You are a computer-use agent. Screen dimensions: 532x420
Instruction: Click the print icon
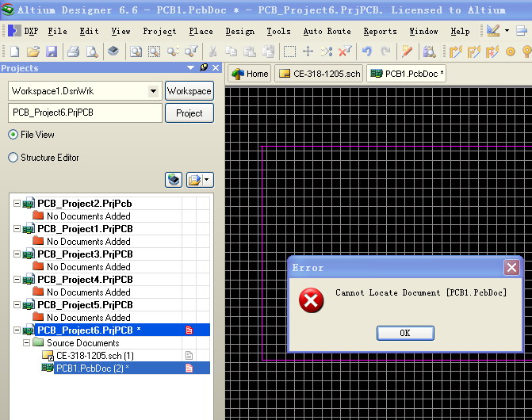coord(73,52)
